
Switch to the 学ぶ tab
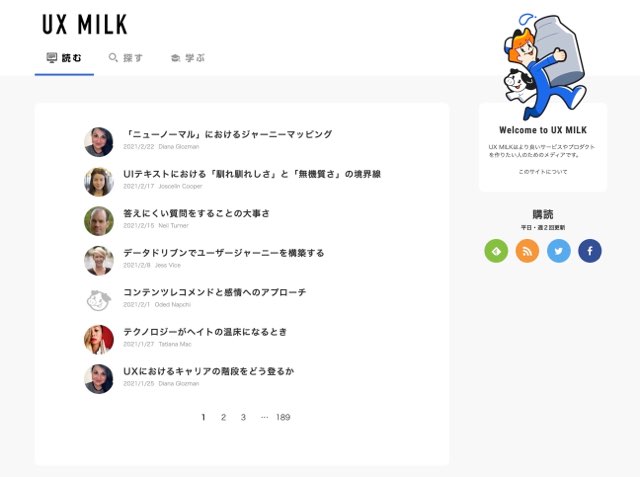tap(188, 58)
